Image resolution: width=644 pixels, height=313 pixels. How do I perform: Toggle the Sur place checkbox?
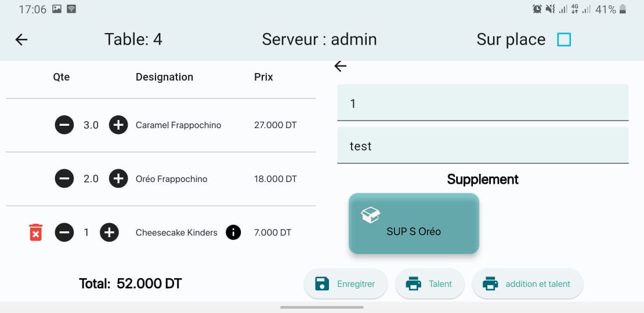[564, 39]
